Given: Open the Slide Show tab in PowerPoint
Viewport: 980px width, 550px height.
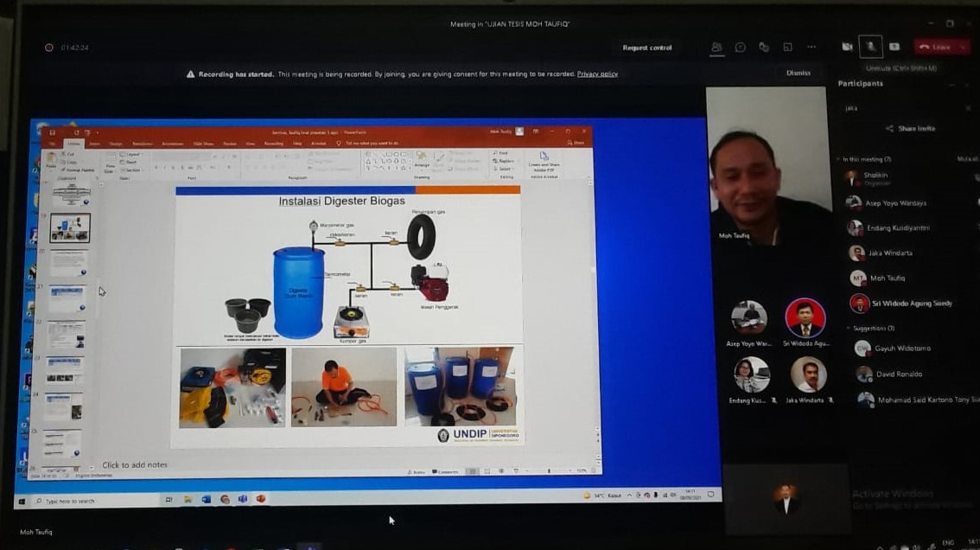Looking at the screenshot, I should (x=203, y=144).
